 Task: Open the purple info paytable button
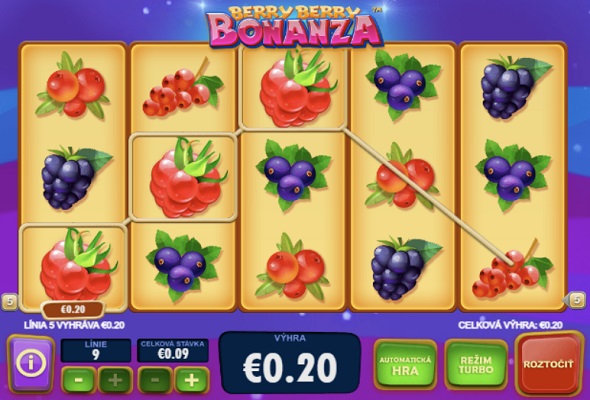tap(31, 364)
